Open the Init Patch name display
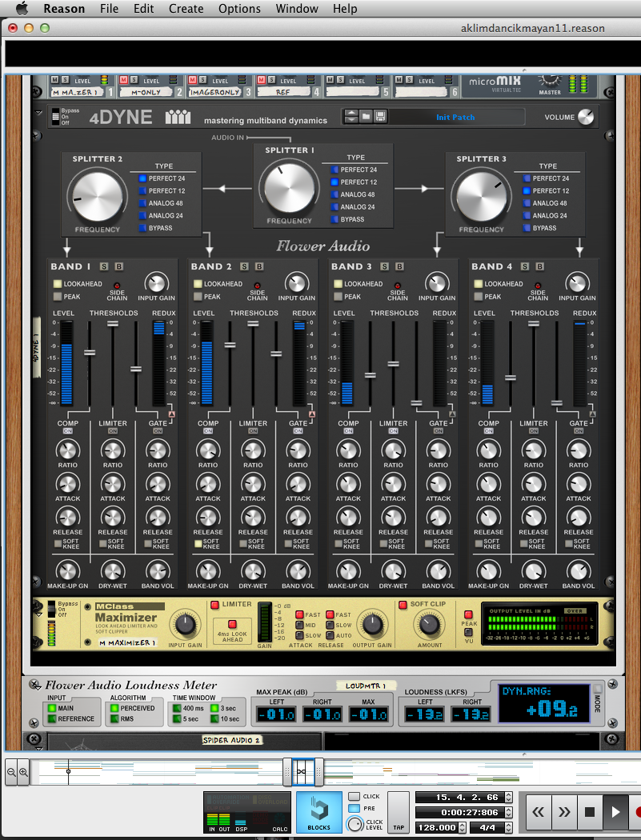The height and width of the screenshot is (840, 641). [x=455, y=117]
